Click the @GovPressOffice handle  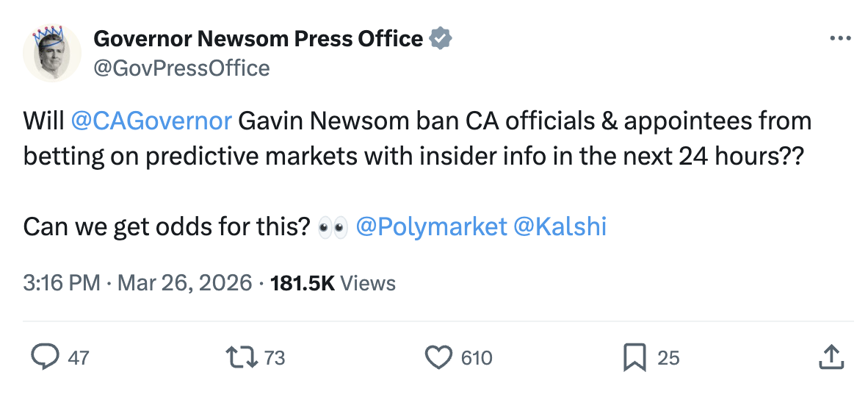point(181,68)
